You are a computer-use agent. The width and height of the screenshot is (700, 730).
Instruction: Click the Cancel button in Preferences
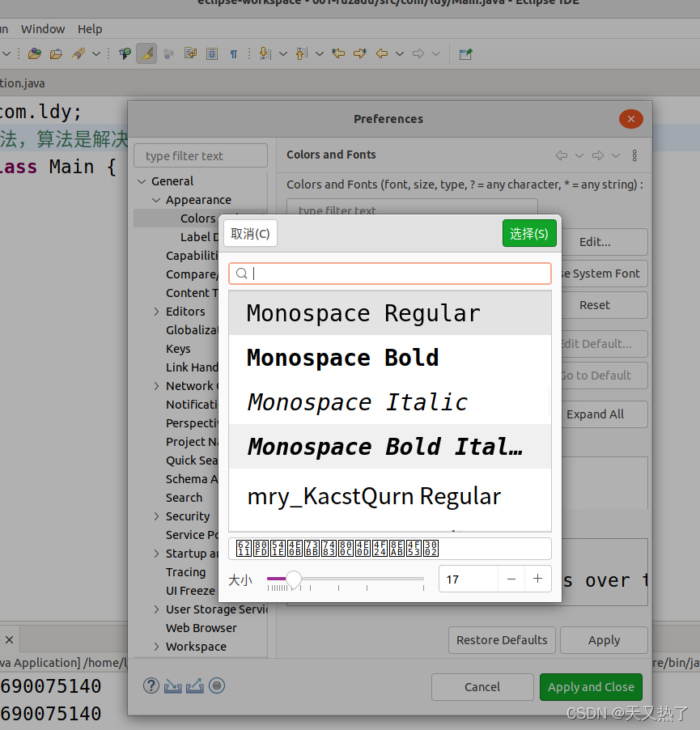coord(482,687)
